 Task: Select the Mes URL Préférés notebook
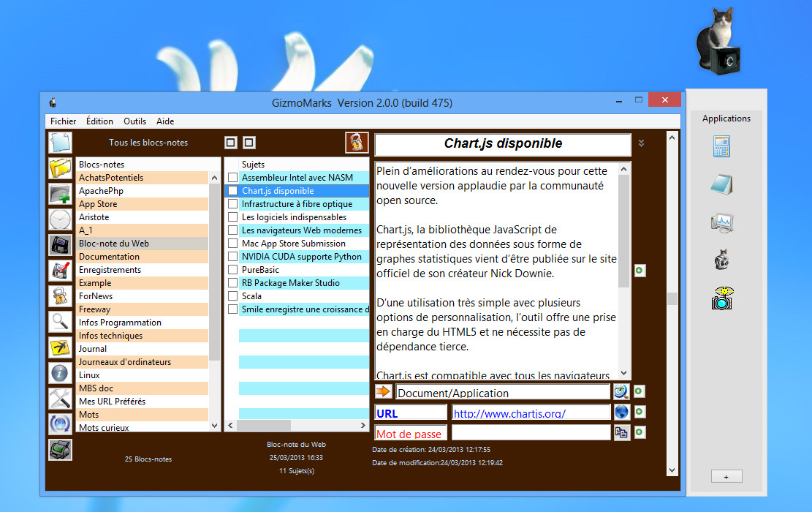click(143, 401)
